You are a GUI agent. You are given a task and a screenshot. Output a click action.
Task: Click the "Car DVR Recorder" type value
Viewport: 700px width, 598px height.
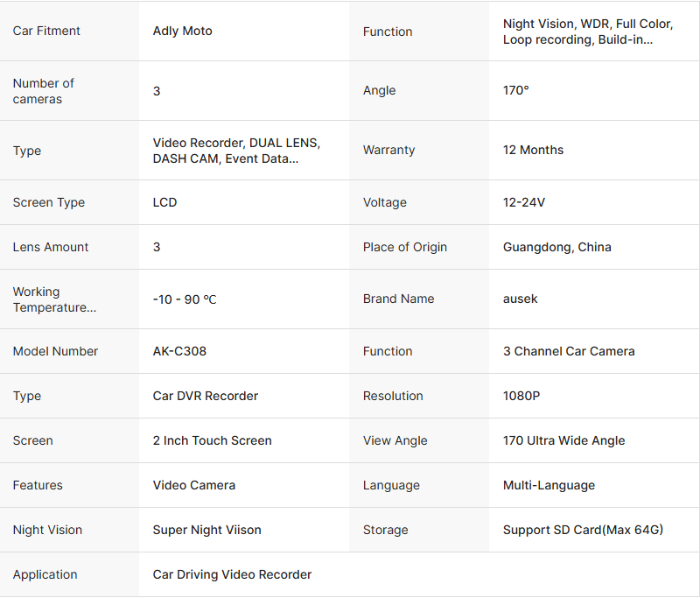(206, 396)
